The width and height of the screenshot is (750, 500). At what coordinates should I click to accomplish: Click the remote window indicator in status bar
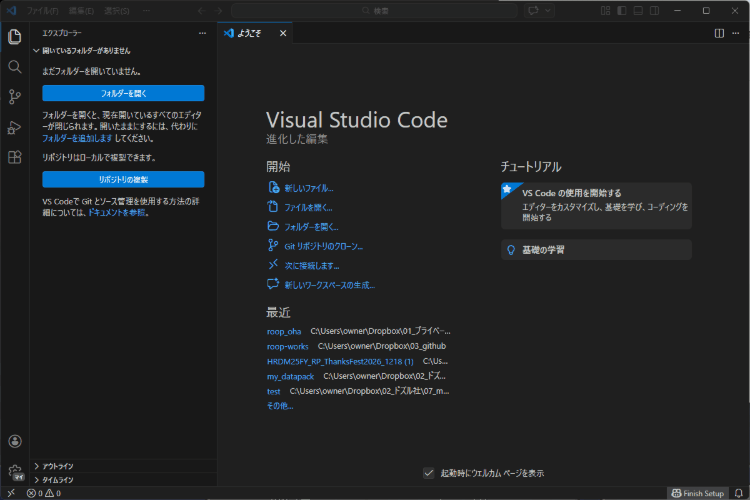pos(11,493)
